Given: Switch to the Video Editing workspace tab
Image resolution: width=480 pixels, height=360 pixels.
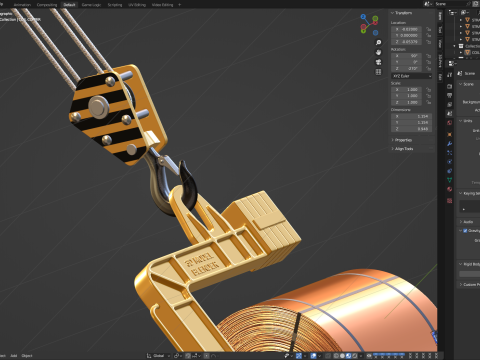Looking at the screenshot, I should click(x=162, y=5).
